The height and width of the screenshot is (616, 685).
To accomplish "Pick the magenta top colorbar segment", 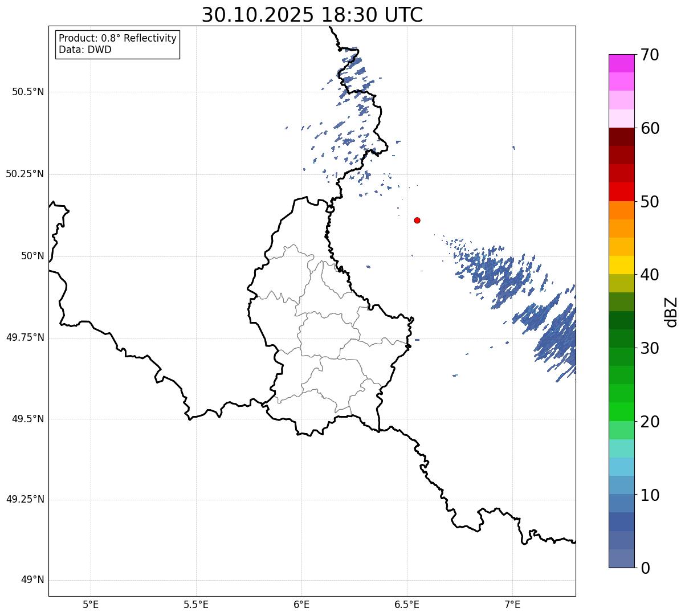I will tap(621, 63).
